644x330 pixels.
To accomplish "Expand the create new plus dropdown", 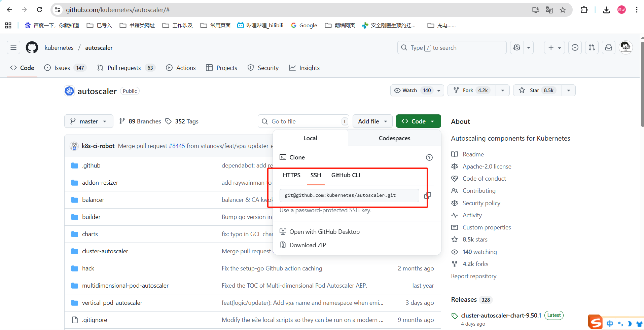I will tap(554, 48).
